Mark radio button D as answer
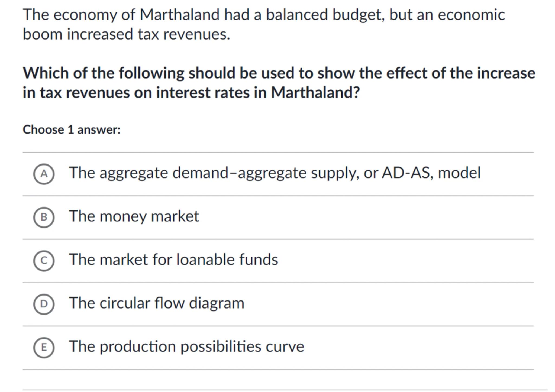This screenshot has height=392, width=555. coord(44,304)
